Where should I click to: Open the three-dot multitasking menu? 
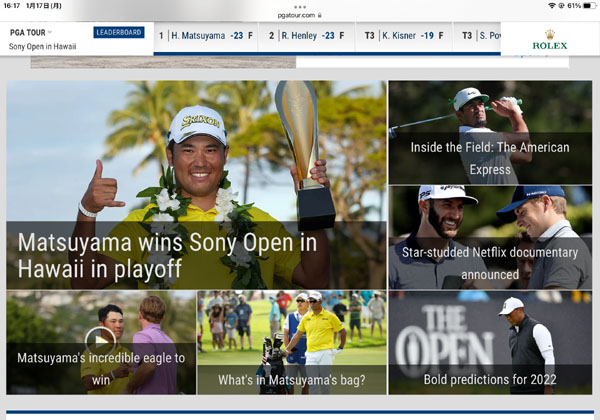[300, 7]
